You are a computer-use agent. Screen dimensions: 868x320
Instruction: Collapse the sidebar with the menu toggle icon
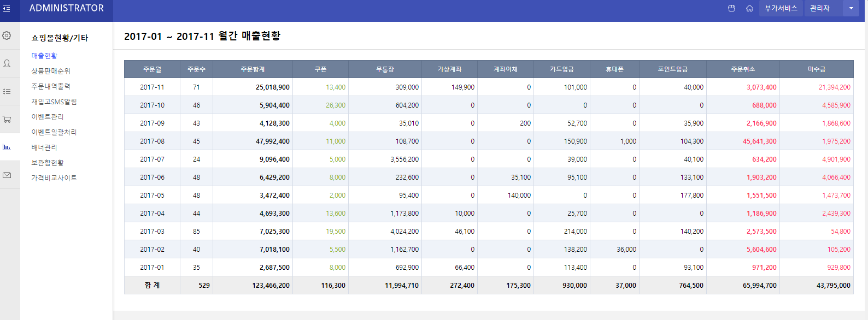[x=7, y=8]
